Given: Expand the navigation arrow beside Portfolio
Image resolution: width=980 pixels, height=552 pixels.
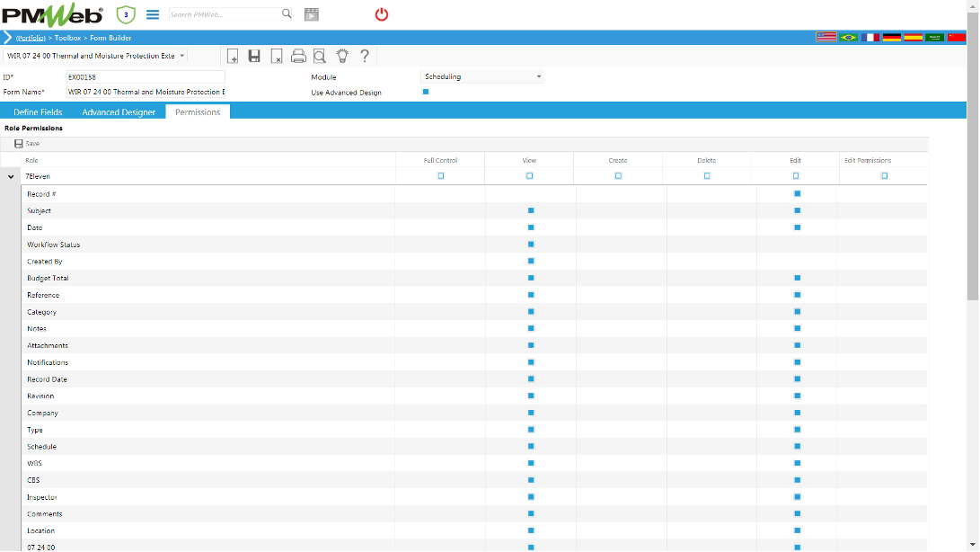Looking at the screenshot, I should [x=7, y=38].
